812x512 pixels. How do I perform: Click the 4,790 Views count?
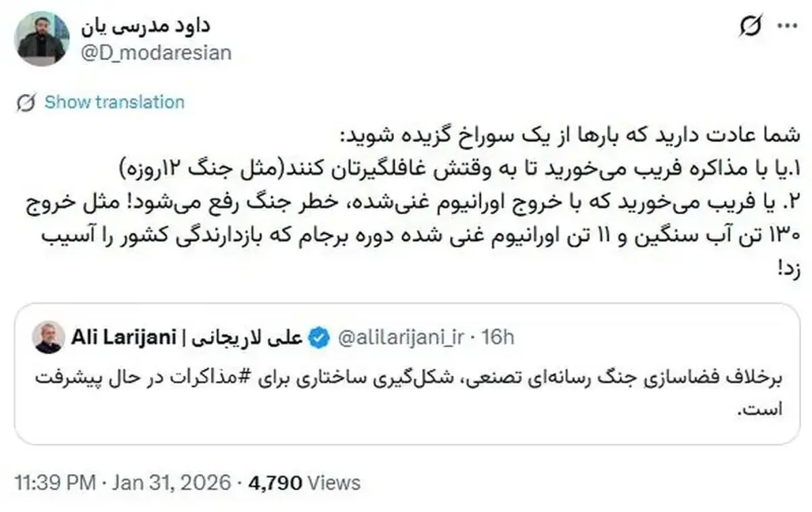[304, 484]
